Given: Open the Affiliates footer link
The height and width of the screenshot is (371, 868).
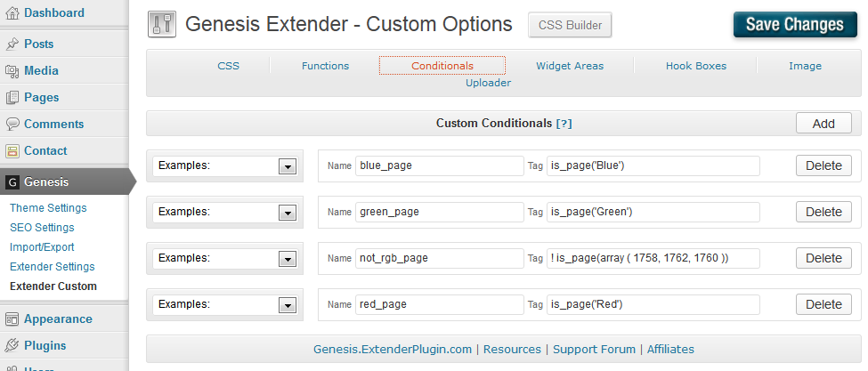Looking at the screenshot, I should pos(670,350).
